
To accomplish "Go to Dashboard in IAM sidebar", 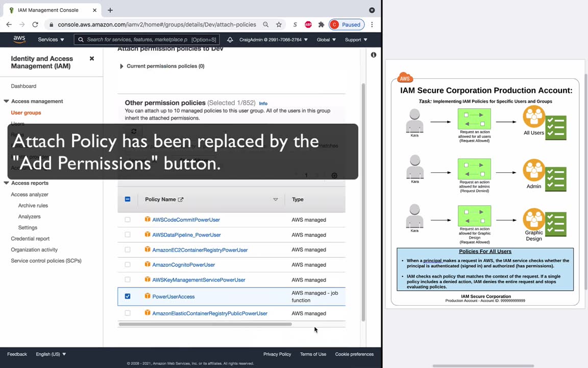I will tap(23, 86).
